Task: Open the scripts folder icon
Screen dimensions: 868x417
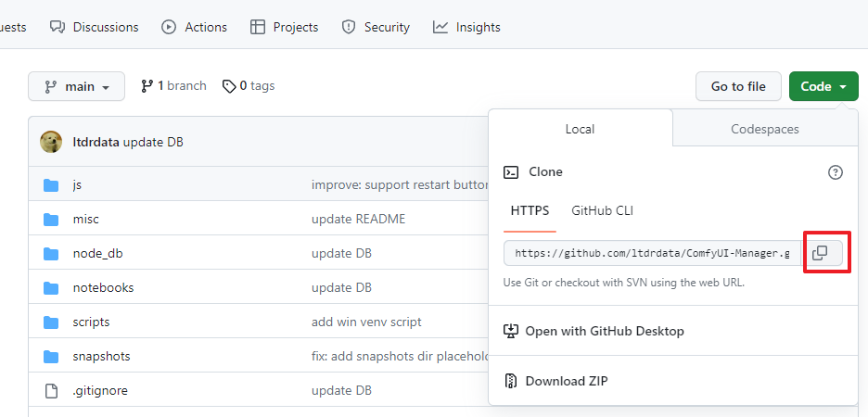Action: [51, 322]
